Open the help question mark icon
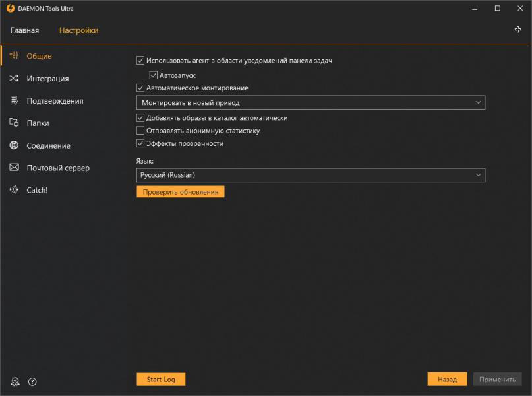The image size is (532, 396). [32, 381]
